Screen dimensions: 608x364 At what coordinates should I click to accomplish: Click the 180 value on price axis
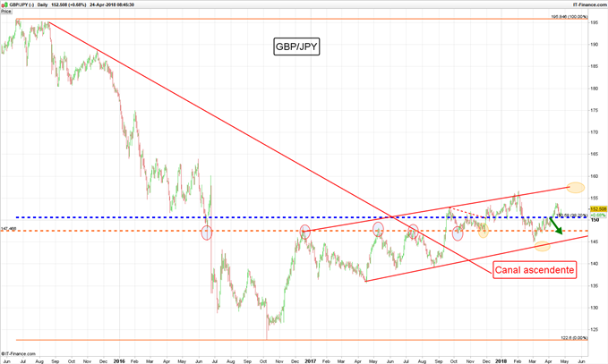click(x=594, y=89)
